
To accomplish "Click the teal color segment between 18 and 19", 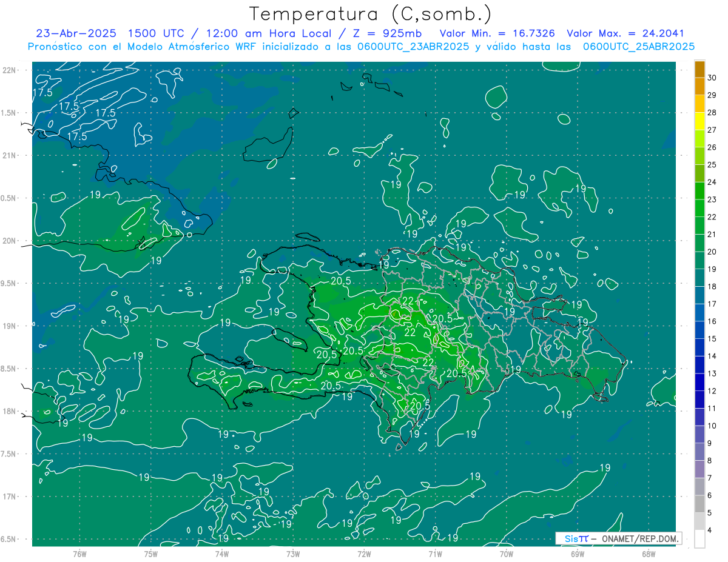I will tap(700, 278).
